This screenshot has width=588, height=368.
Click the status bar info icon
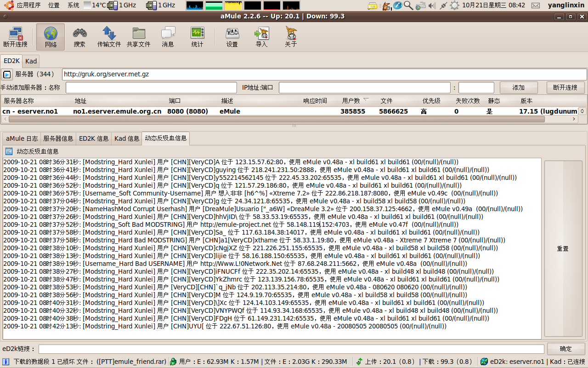(6, 362)
